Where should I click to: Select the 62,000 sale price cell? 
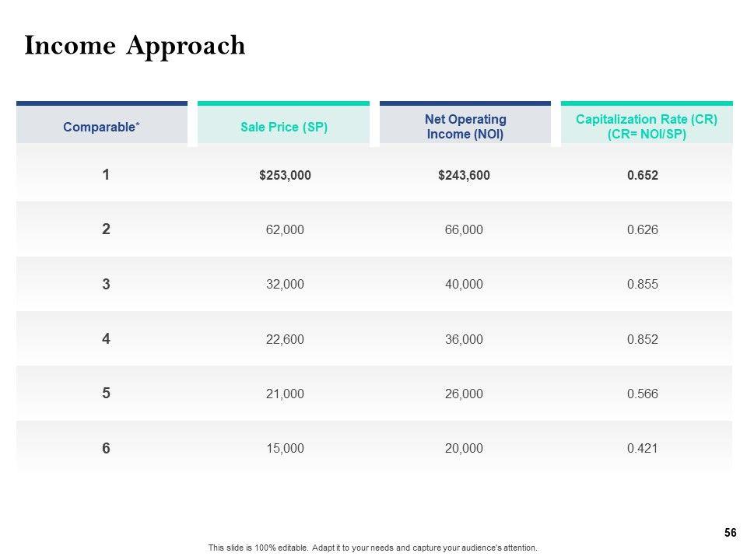(285, 230)
